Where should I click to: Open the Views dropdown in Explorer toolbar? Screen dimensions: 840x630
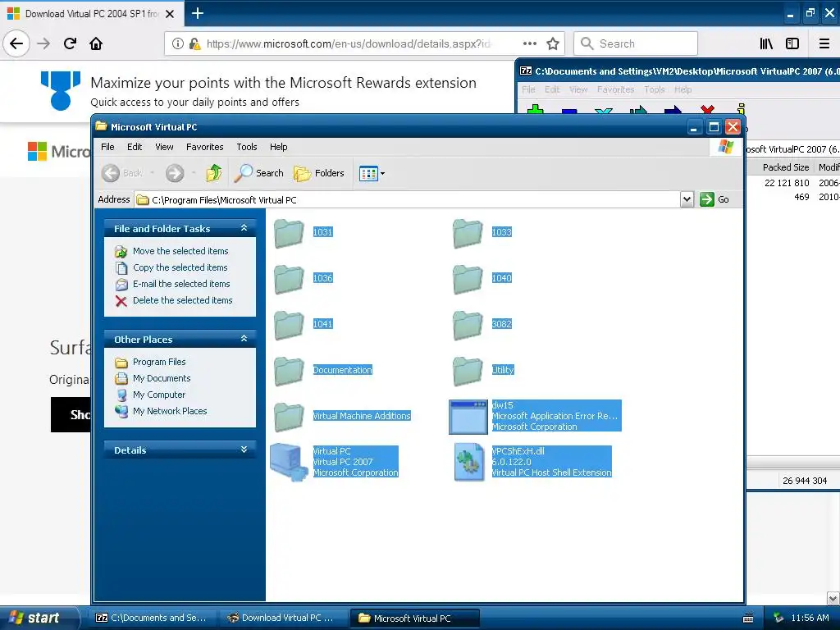pos(372,173)
